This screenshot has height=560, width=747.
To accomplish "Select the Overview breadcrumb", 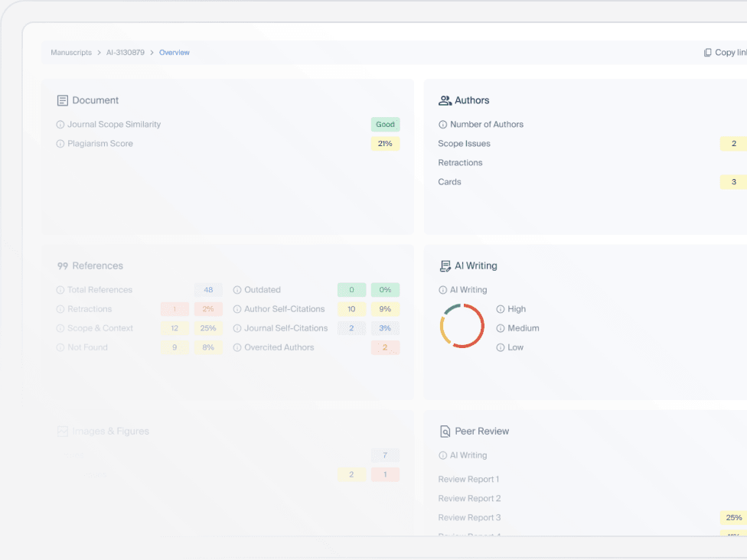I will [174, 52].
